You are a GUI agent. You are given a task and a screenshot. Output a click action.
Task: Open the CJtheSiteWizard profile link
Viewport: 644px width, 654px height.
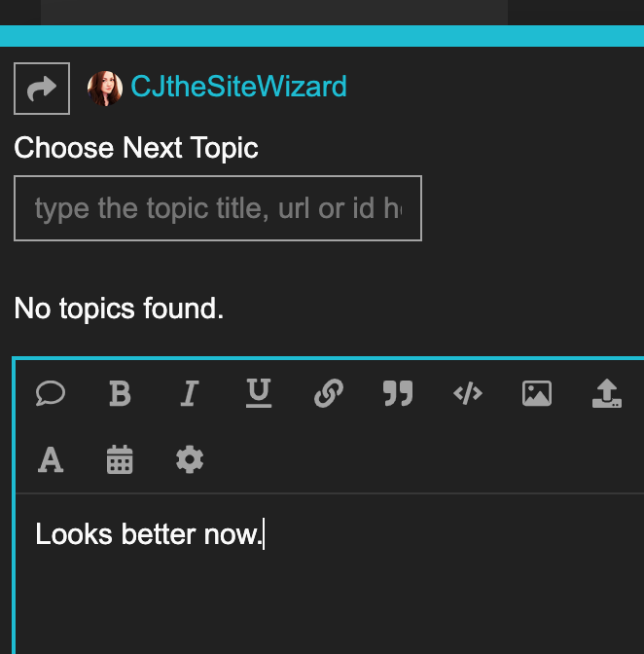tap(238, 88)
